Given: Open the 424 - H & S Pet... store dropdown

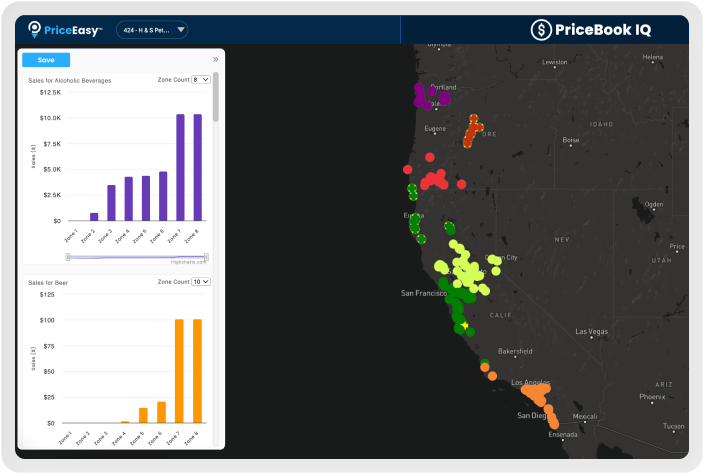Looking at the screenshot, I should click(x=152, y=30).
